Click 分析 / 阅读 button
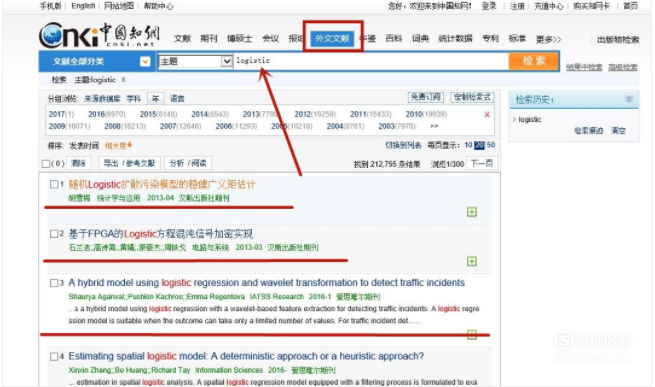655x387 pixels. [x=188, y=163]
